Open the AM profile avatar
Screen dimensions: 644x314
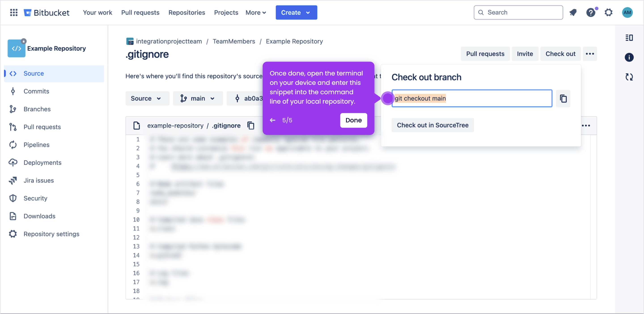click(x=627, y=13)
